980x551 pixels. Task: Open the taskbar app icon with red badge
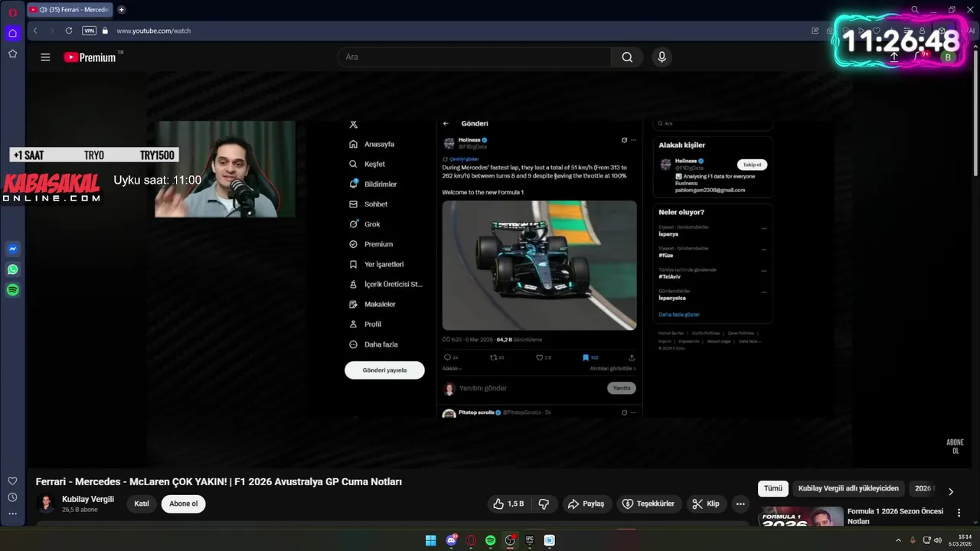[510, 540]
